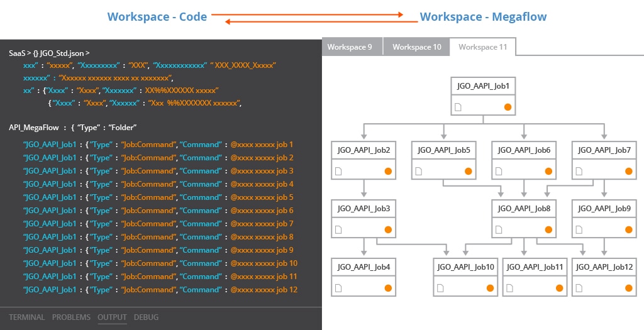This screenshot has height=330, width=644.
Task: Click the Workspace - Megaflow heading
Action: 483,17
